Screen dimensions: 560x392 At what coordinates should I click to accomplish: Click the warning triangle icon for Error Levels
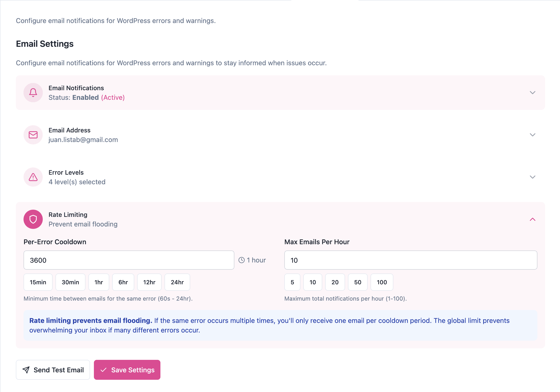[x=33, y=177]
